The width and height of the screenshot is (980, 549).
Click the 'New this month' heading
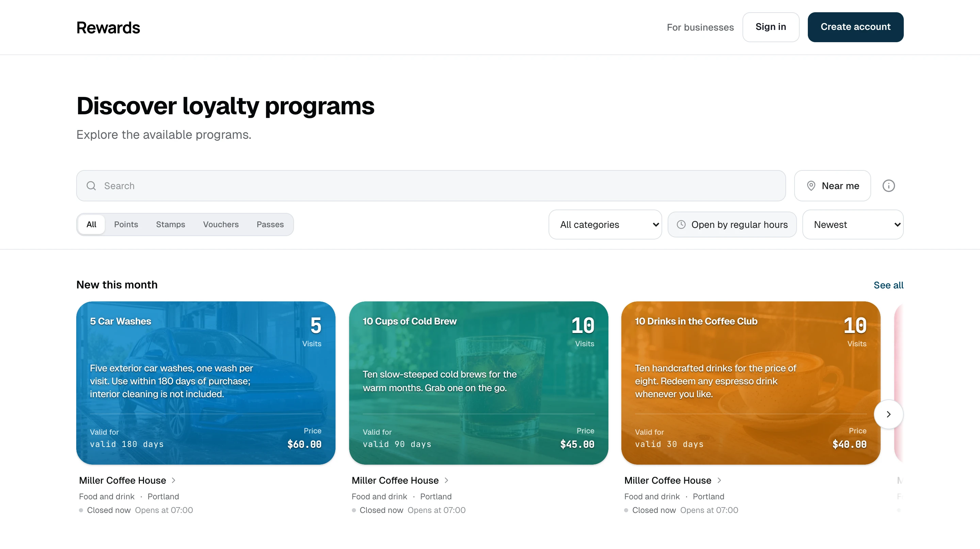(x=117, y=285)
